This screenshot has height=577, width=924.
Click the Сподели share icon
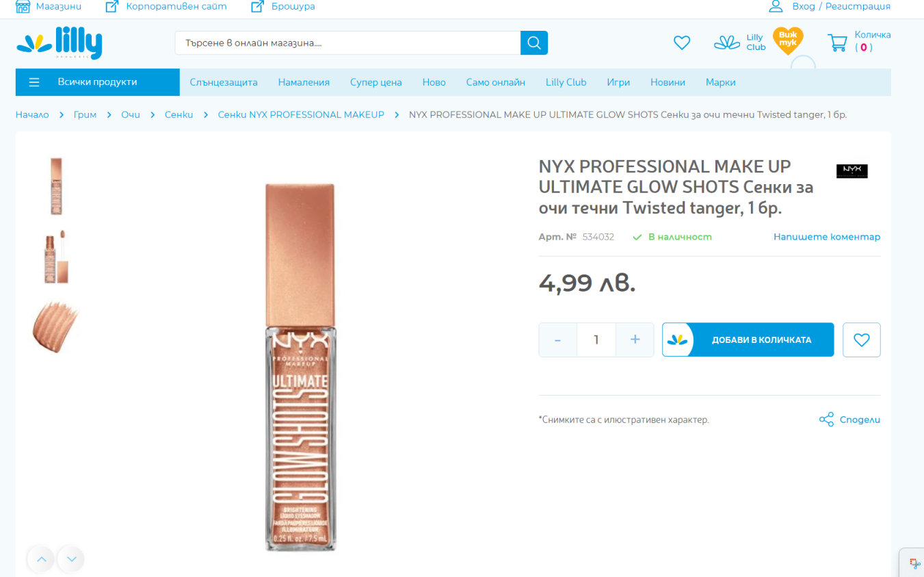(826, 420)
